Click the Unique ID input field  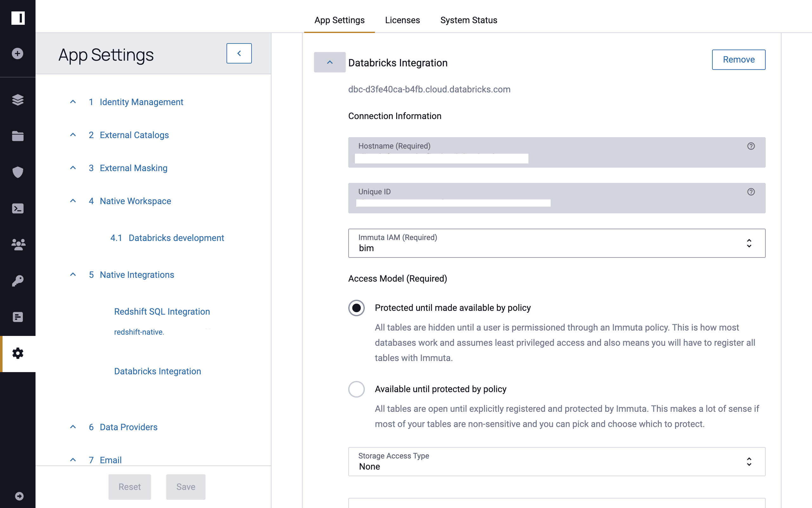tap(557, 198)
